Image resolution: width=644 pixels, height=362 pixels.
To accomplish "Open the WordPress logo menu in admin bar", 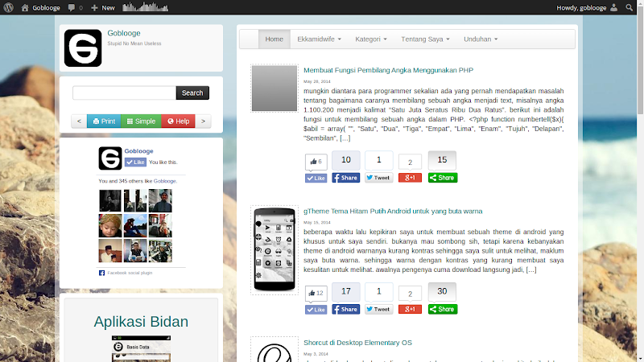I will (x=8, y=7).
